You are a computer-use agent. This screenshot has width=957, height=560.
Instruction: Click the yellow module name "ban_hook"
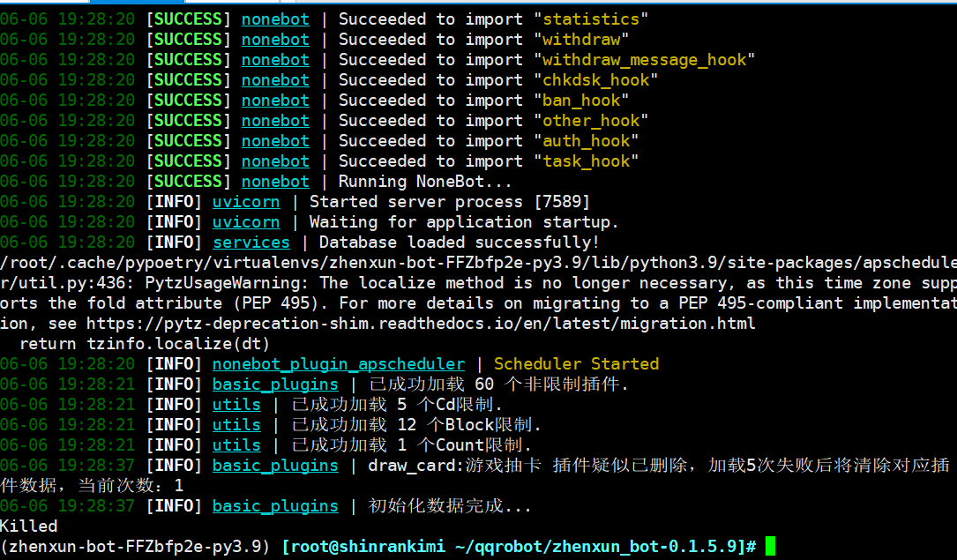click(581, 100)
